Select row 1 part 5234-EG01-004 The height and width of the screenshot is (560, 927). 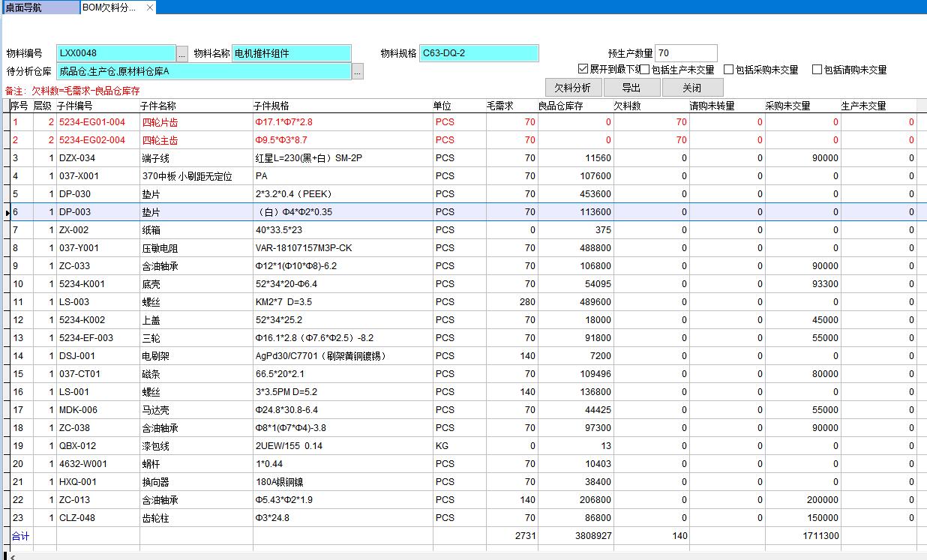point(92,122)
